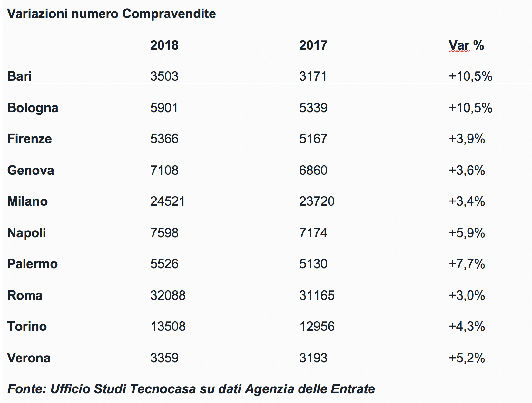Select the Roma row label
532x403 pixels.
point(25,295)
